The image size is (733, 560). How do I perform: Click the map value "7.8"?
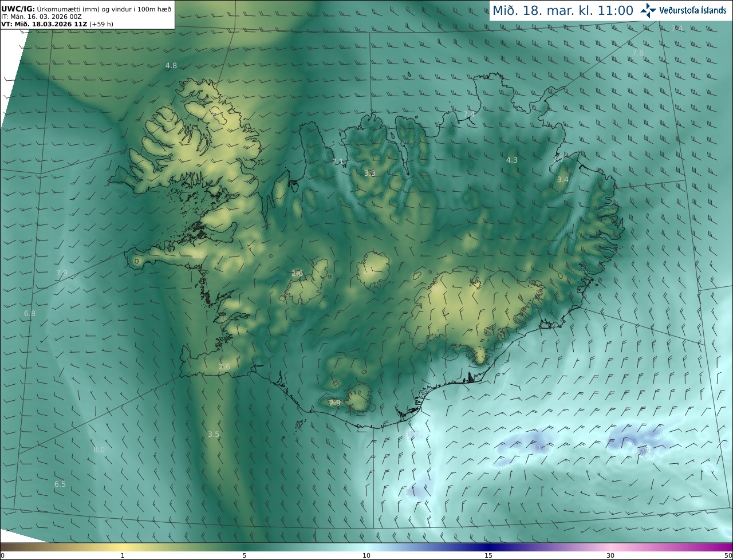pyautogui.click(x=638, y=53)
